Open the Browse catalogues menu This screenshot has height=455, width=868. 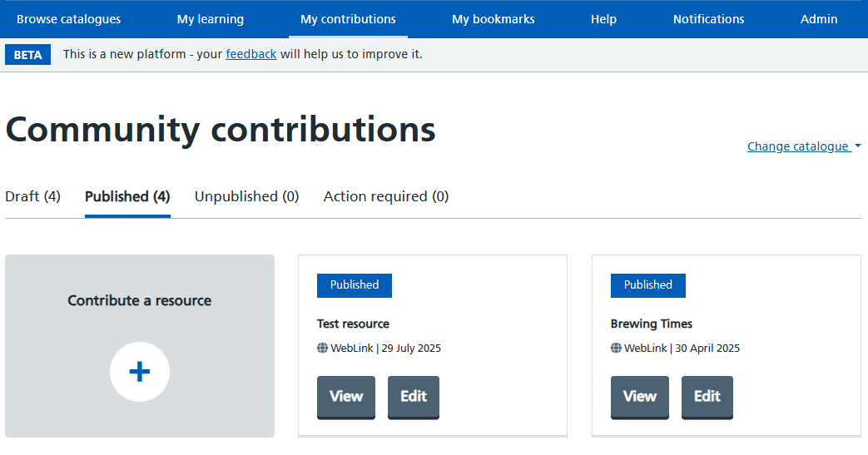pos(68,19)
